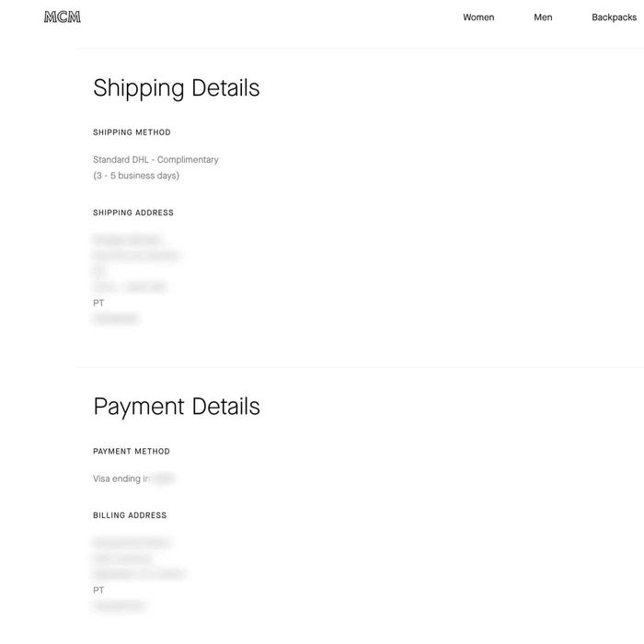The height and width of the screenshot is (644, 644).
Task: Select the BILLING ADDRESS label
Action: pos(130,515)
